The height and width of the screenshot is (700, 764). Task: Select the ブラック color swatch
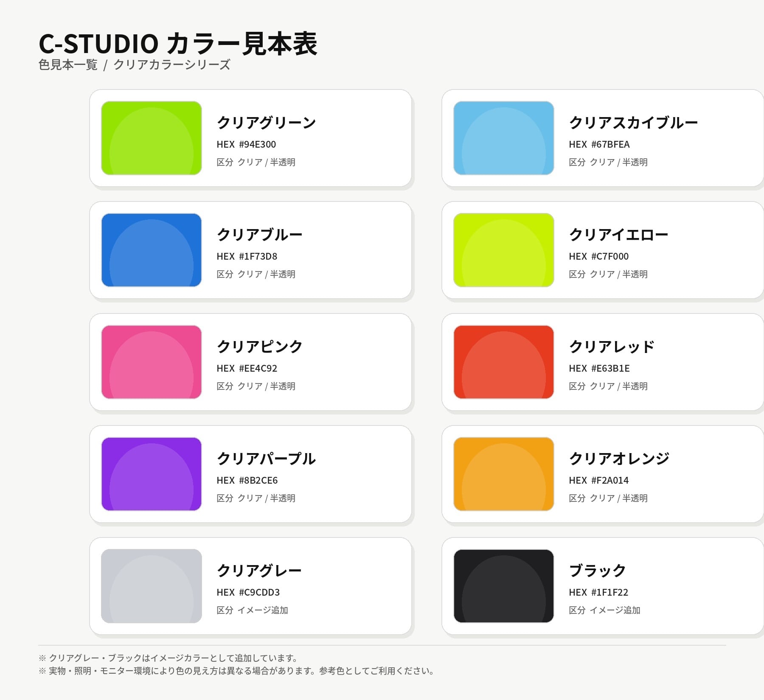click(x=504, y=586)
